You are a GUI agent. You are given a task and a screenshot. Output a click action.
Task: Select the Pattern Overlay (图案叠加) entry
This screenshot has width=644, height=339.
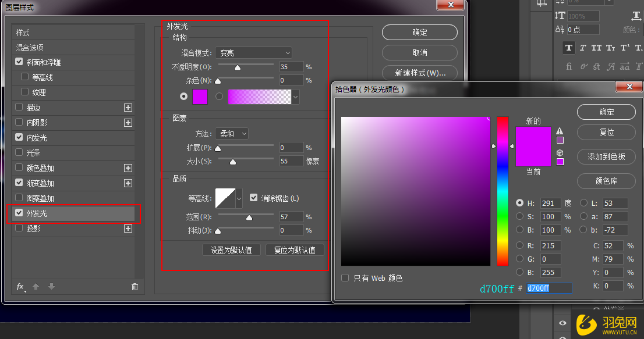(x=73, y=198)
